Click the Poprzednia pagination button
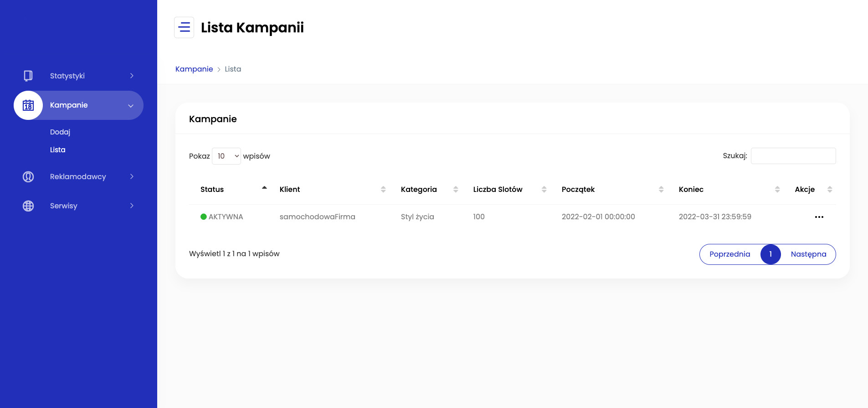 (729, 254)
